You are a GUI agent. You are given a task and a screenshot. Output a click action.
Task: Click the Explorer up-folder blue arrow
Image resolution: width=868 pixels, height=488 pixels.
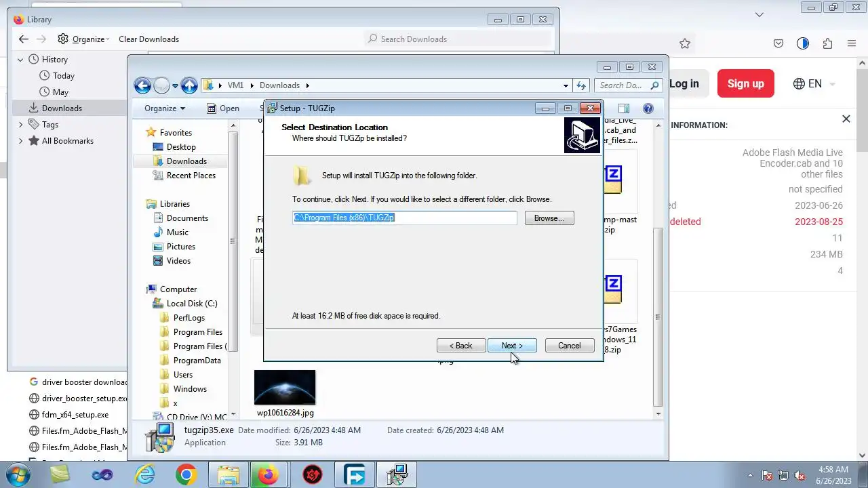click(189, 85)
